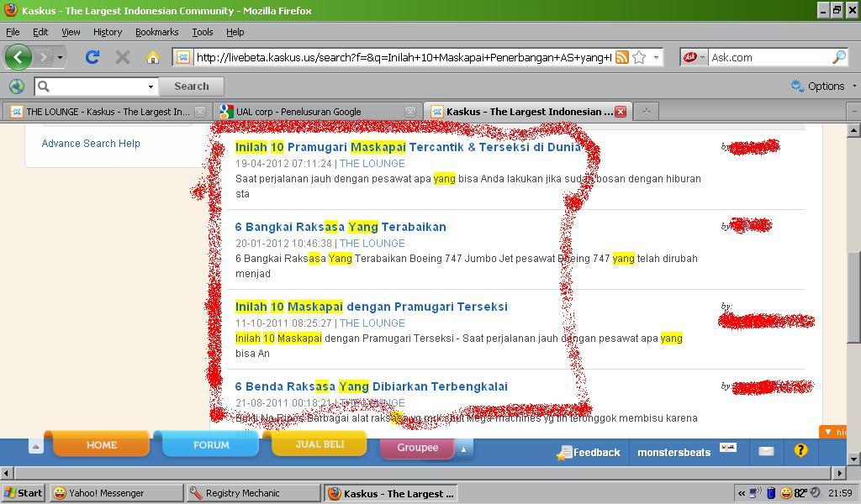Click the Stop loading X icon
Viewport: 861px width, 504px height.
pos(123,57)
